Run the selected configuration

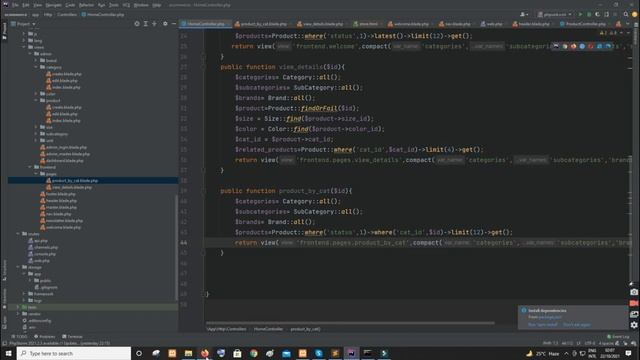point(580,14)
